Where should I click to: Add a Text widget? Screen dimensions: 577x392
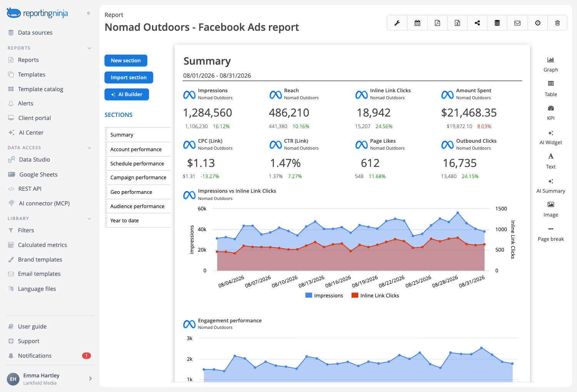[551, 161]
